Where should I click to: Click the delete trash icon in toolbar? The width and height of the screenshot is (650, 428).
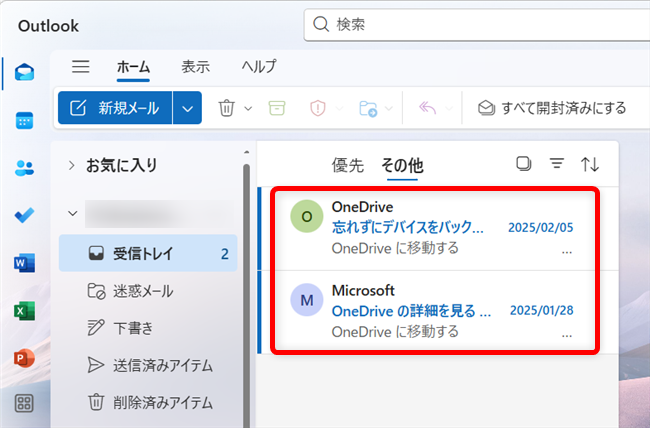(x=227, y=108)
